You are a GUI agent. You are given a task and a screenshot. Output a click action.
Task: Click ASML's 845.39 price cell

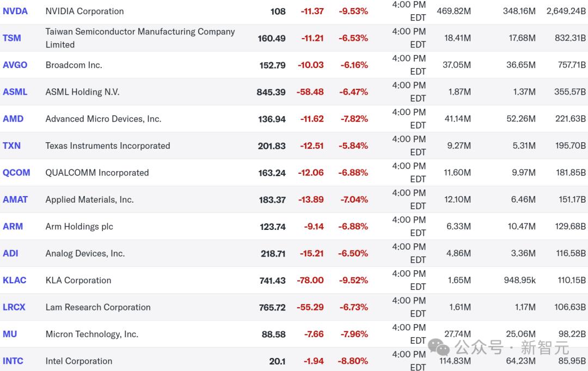271,92
